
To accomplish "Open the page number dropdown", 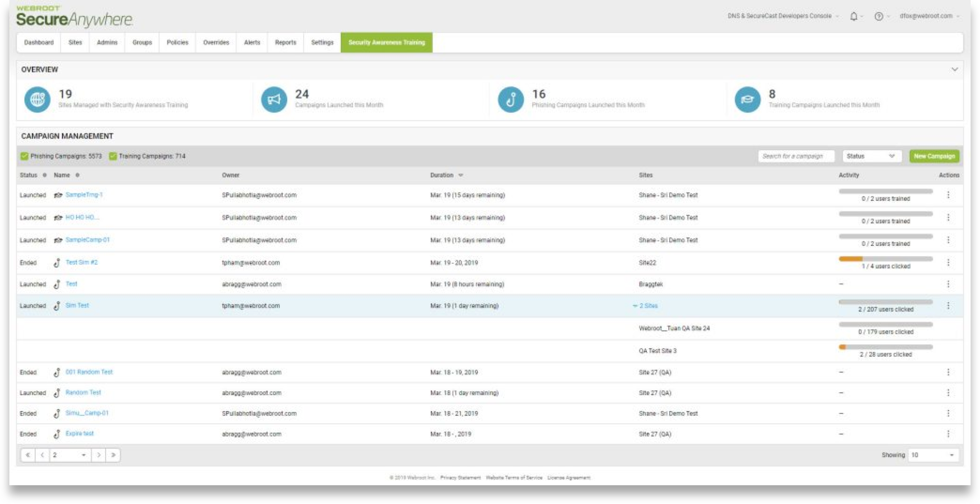I will [70, 455].
